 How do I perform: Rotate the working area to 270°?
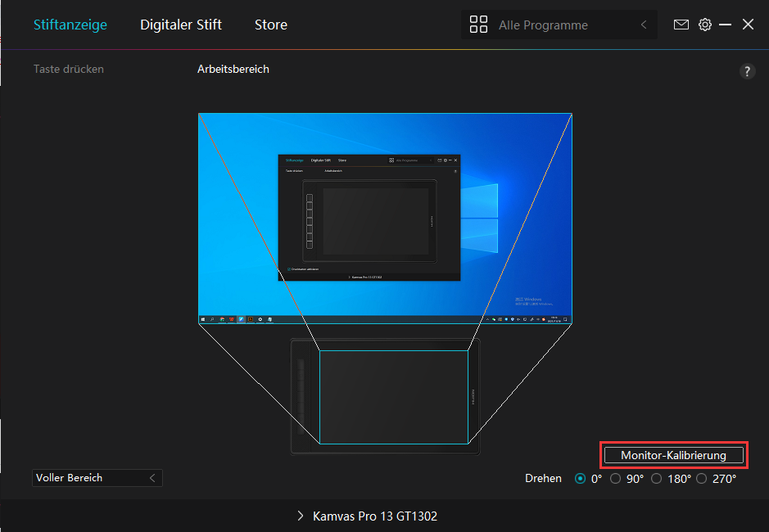[x=701, y=479]
